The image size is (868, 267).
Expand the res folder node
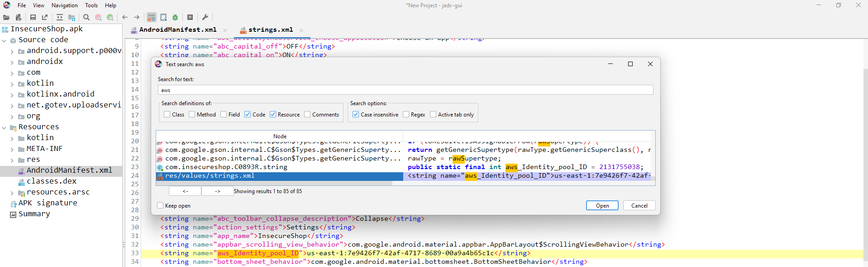coord(12,160)
